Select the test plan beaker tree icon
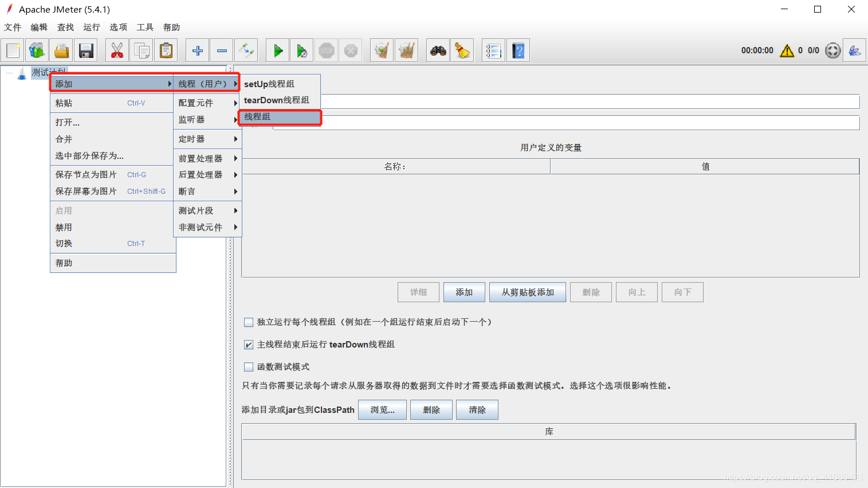The image size is (868, 488). pos(22,73)
